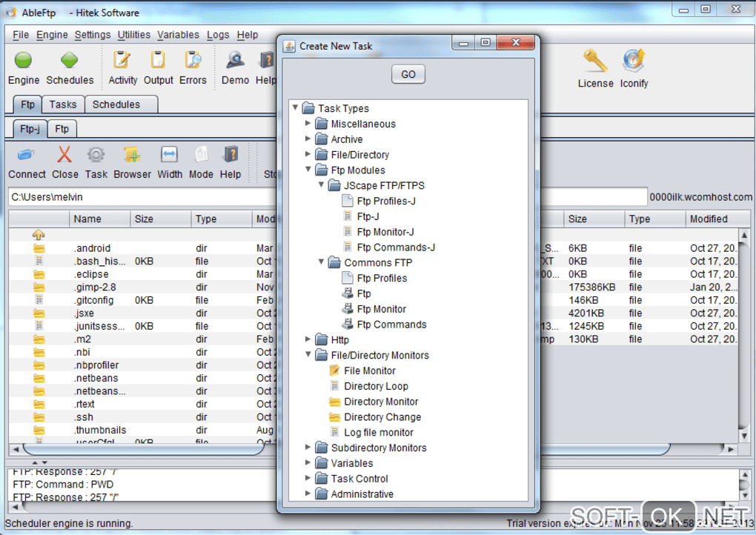Launch the Demo toolbar icon

point(235,60)
